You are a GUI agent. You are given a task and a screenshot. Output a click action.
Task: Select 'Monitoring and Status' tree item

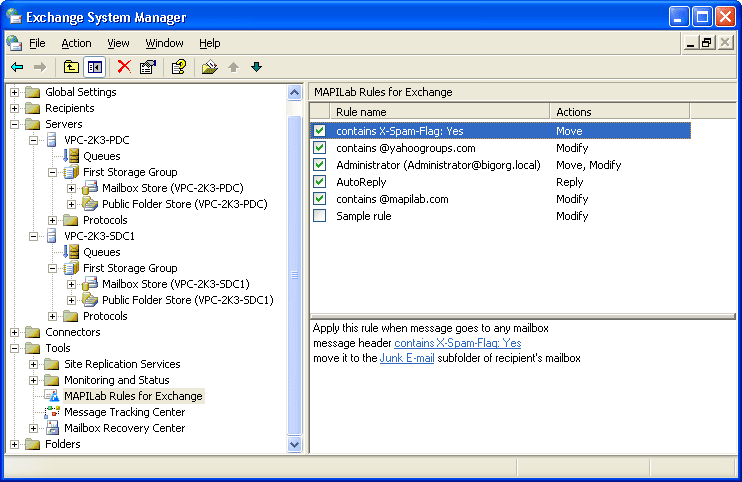point(116,380)
